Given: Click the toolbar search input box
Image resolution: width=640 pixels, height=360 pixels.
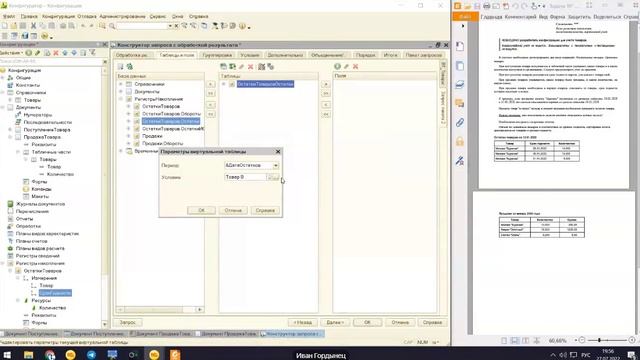Looking at the screenshot, I should [142, 26].
